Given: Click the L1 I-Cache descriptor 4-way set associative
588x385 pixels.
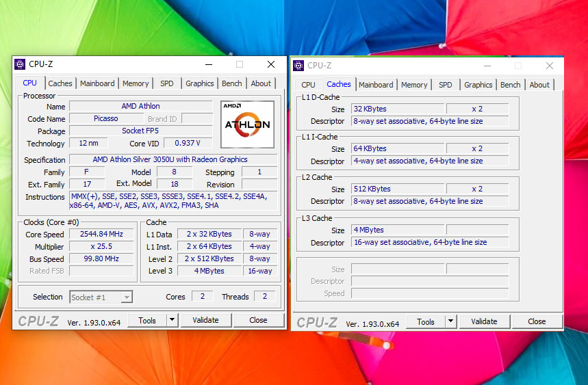Looking at the screenshot, I should [x=430, y=161].
